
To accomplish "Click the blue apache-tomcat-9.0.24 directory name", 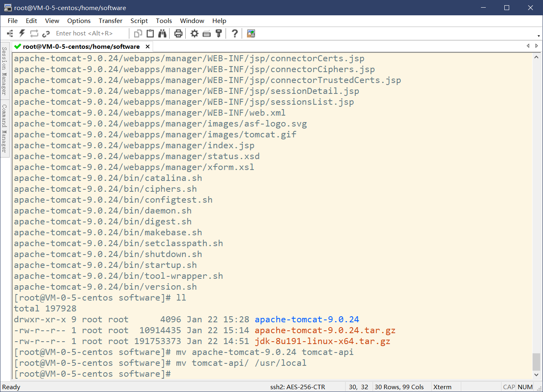I will [307, 319].
